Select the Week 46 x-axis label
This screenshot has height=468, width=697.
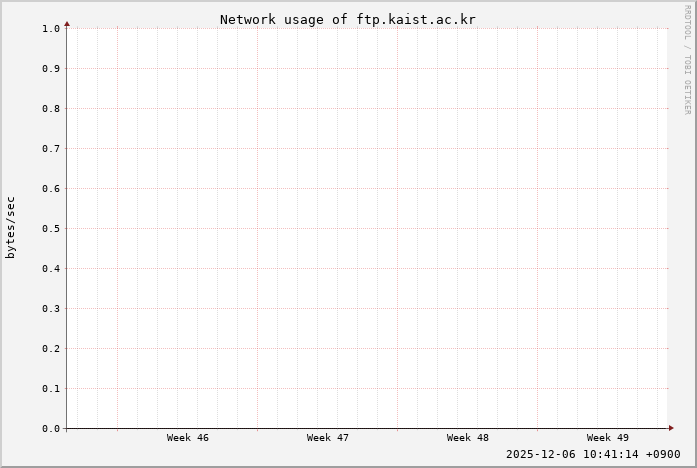pyautogui.click(x=188, y=438)
